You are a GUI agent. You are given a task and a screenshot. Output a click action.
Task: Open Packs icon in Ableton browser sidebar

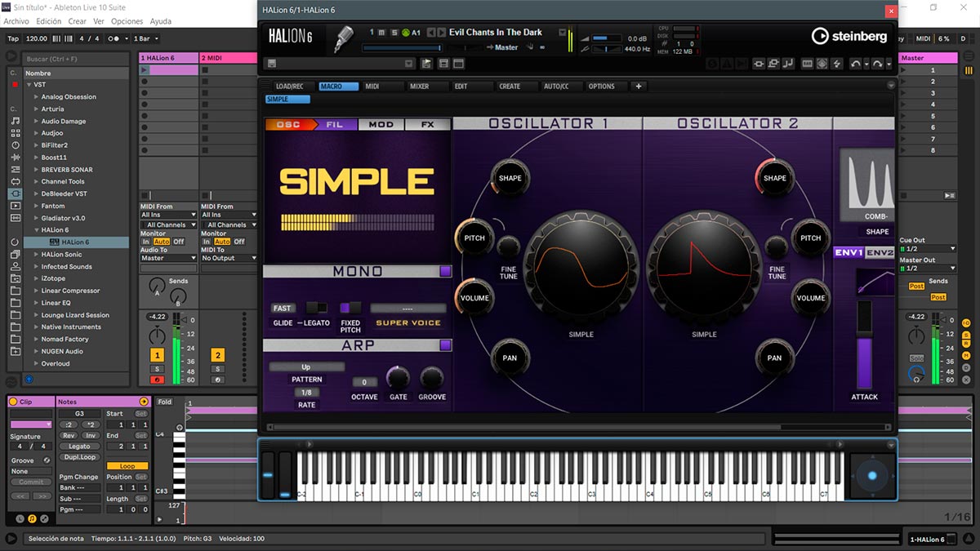(15, 255)
